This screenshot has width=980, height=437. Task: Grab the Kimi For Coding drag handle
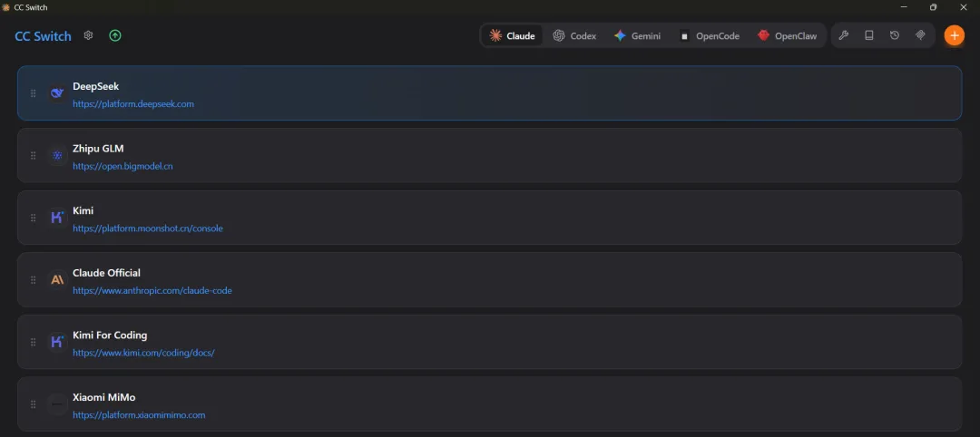[x=34, y=342]
